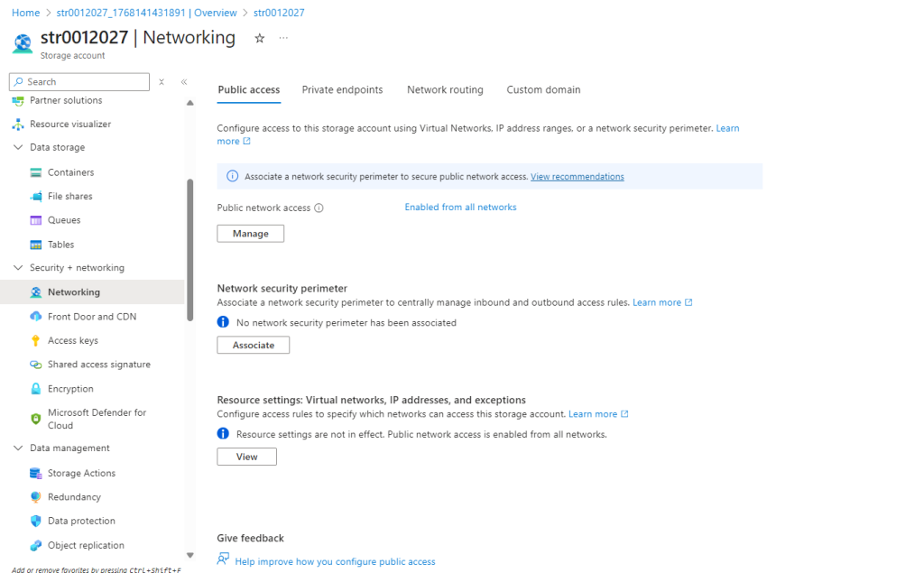Open the more options ellipsis in header

pyautogui.click(x=283, y=38)
